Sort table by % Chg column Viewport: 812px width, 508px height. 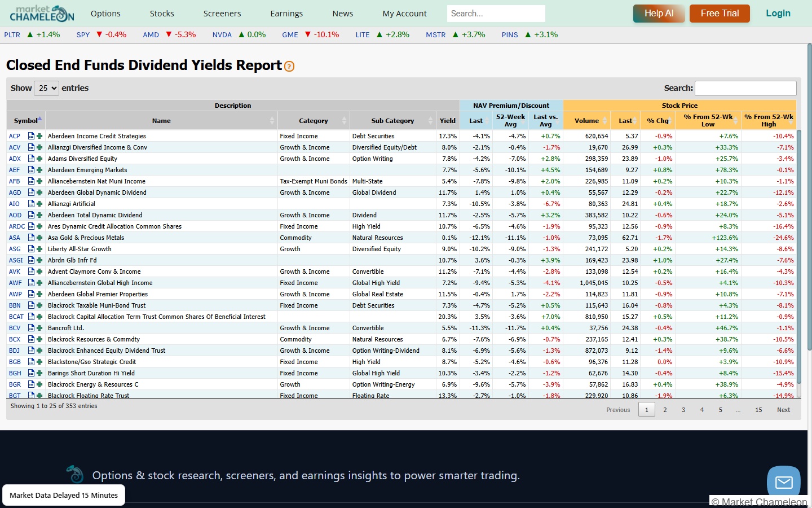tap(658, 121)
